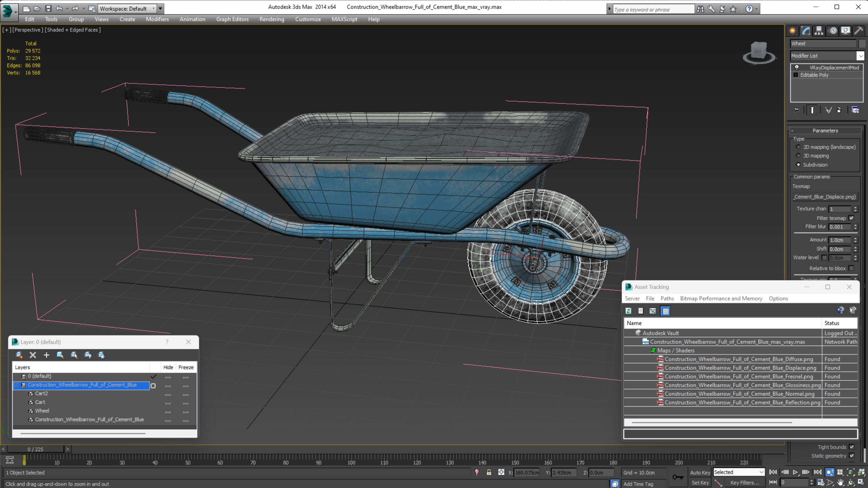Toggle Selection Lock padlock icon

click(489, 472)
